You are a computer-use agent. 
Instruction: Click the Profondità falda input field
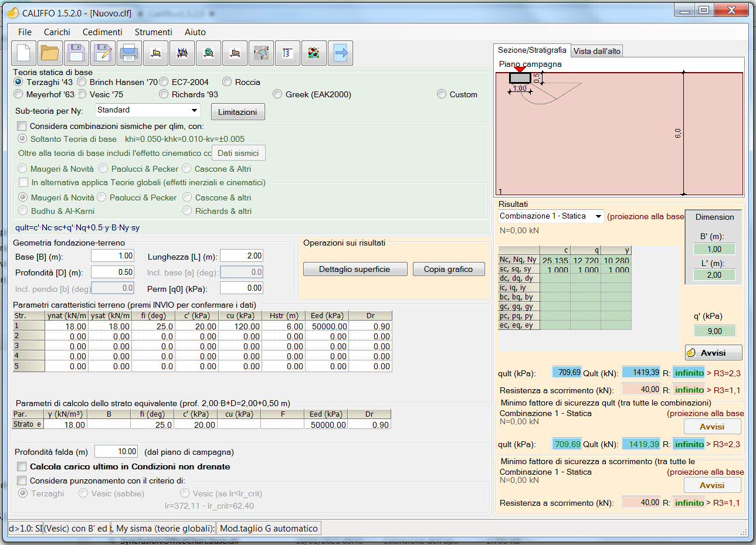pos(116,451)
